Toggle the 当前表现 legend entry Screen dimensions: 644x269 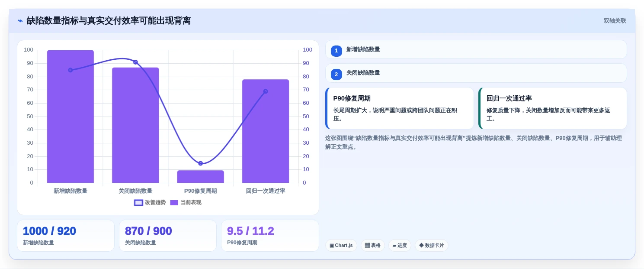[186, 202]
